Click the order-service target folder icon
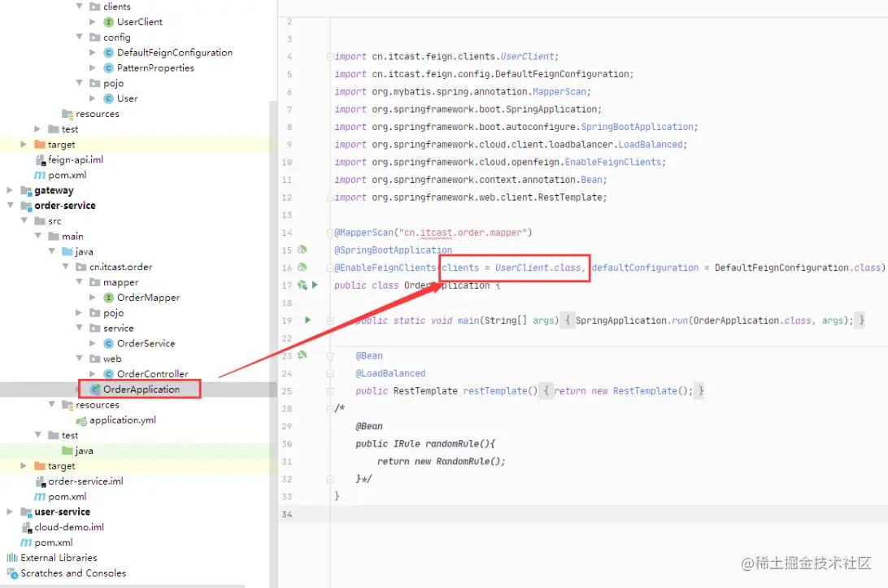Screen dimensions: 888x588 click(40, 466)
